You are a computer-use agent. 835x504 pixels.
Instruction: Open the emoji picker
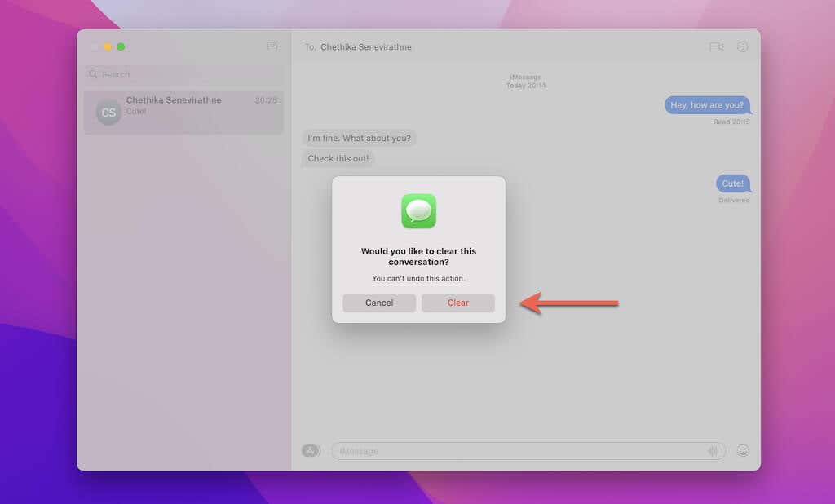coord(743,451)
